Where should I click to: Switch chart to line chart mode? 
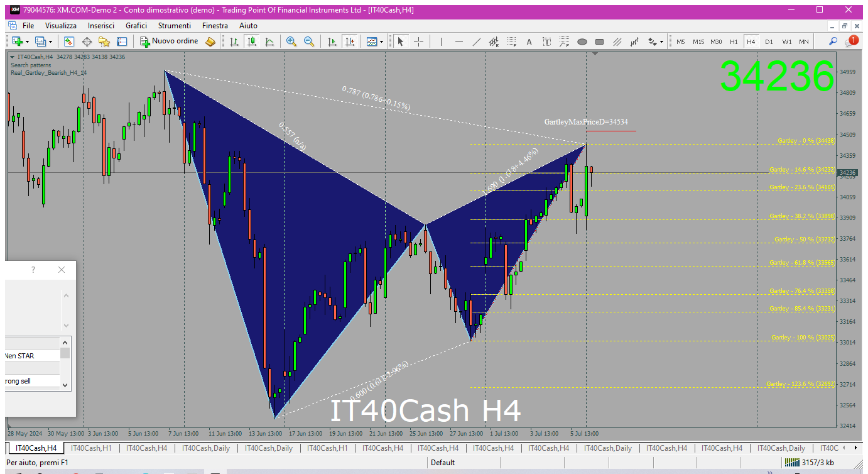tap(269, 41)
